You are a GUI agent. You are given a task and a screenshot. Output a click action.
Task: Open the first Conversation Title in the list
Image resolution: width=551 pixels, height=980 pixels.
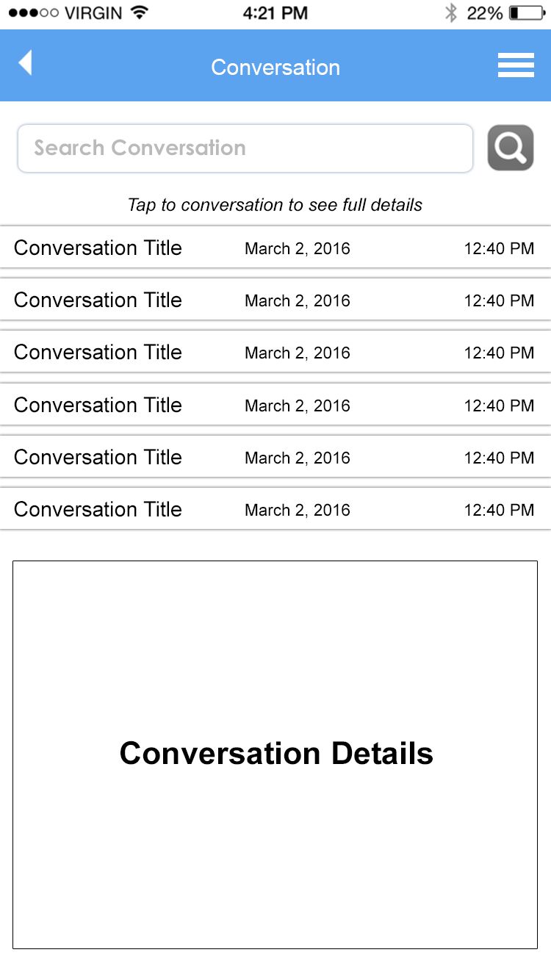(x=98, y=248)
